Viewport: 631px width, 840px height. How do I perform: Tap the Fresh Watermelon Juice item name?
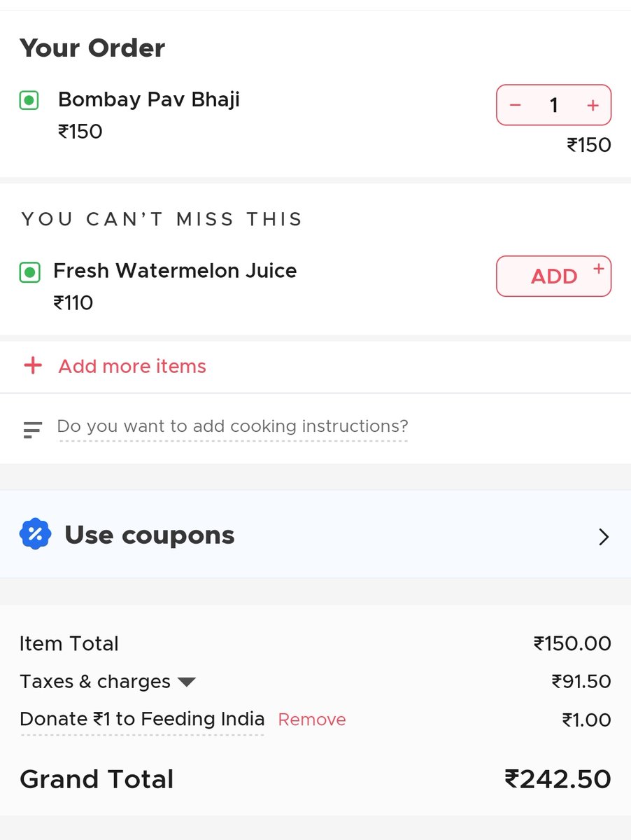coord(175,271)
